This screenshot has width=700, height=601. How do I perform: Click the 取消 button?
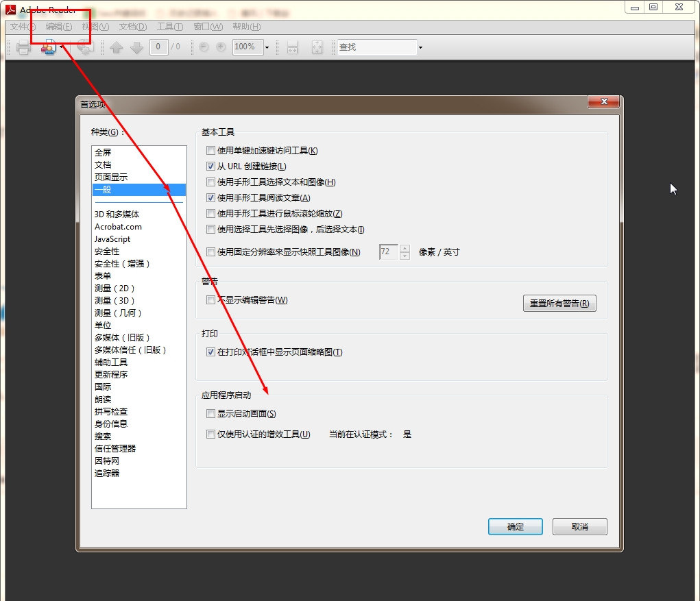coord(579,526)
